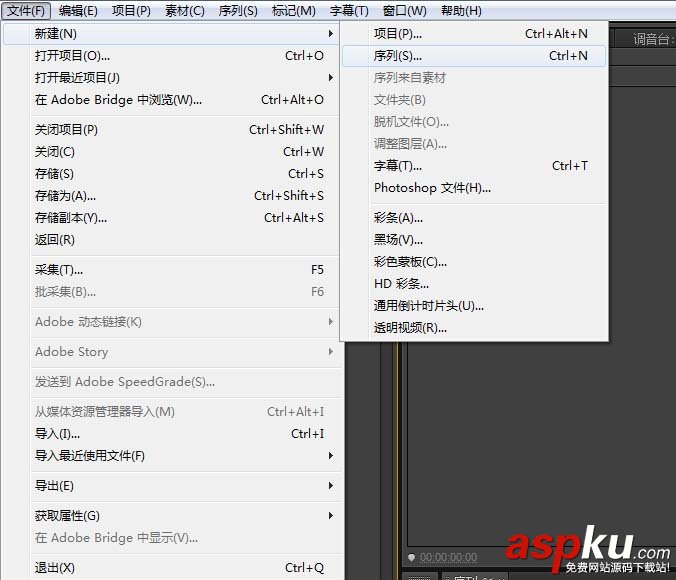
Task: Choose 打开项目(O)... from File menu
Action: coord(172,56)
